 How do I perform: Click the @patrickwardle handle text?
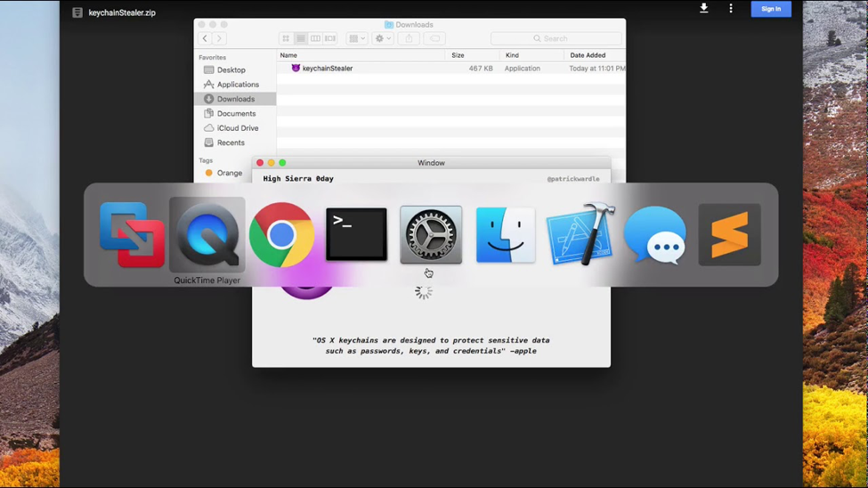pyautogui.click(x=573, y=178)
